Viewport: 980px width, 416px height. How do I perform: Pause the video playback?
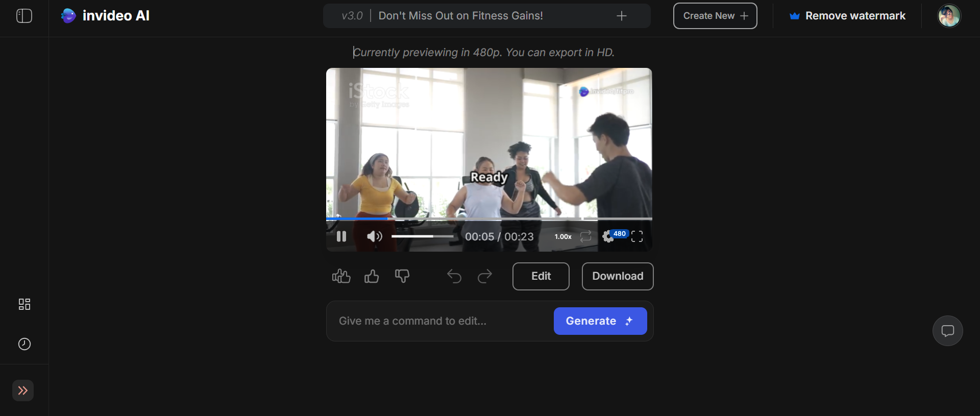coord(341,236)
